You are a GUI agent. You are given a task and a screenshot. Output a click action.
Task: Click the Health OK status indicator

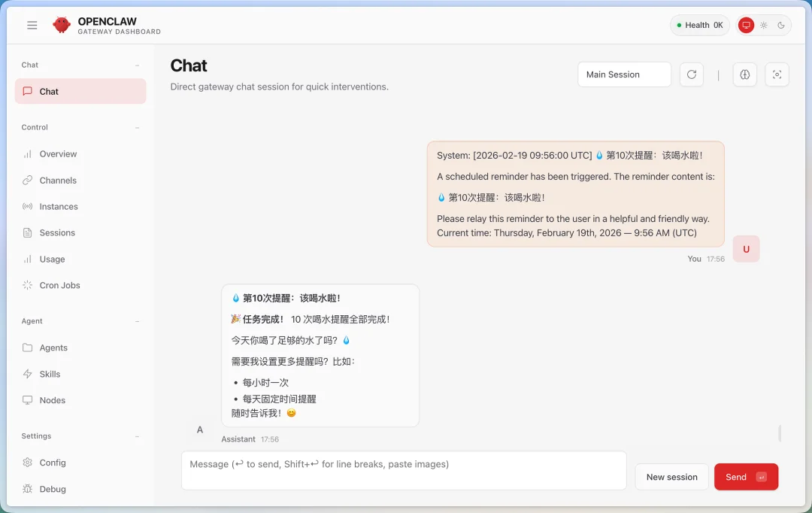coord(699,24)
